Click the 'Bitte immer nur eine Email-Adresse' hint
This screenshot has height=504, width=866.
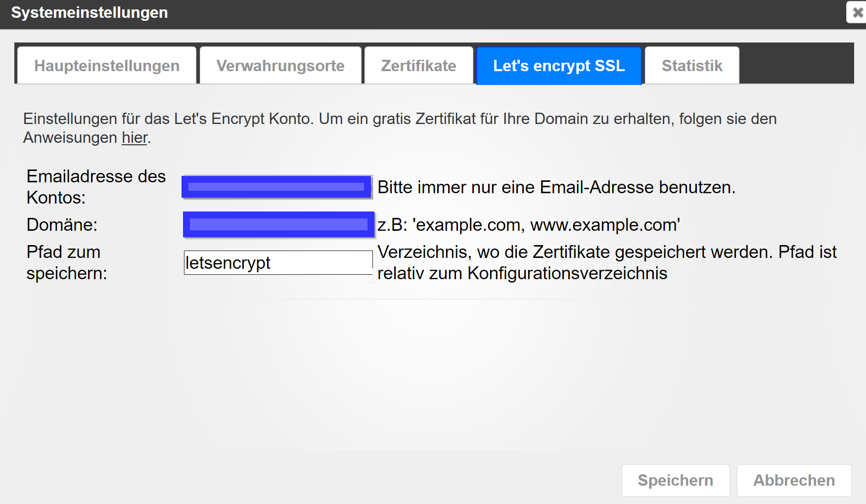(556, 187)
